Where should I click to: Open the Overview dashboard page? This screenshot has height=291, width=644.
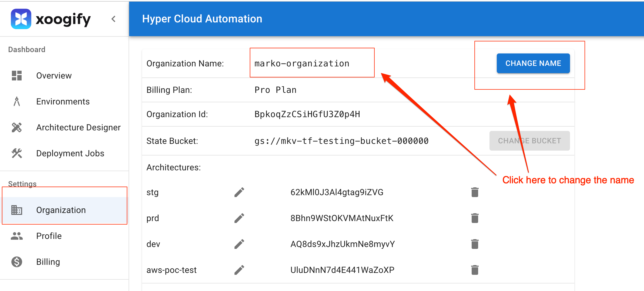click(54, 76)
